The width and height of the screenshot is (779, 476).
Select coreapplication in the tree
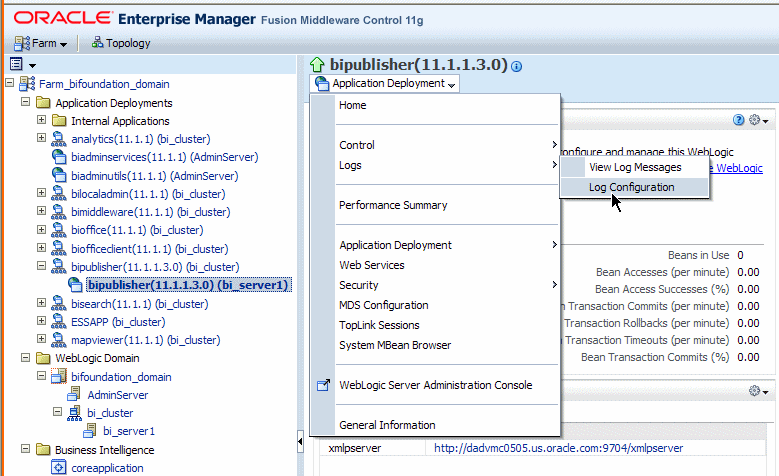[107, 468]
